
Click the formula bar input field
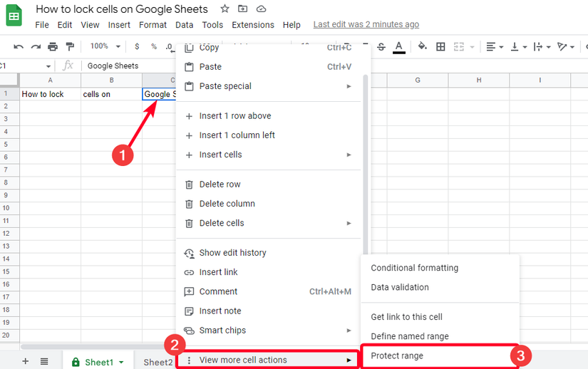click(x=128, y=66)
